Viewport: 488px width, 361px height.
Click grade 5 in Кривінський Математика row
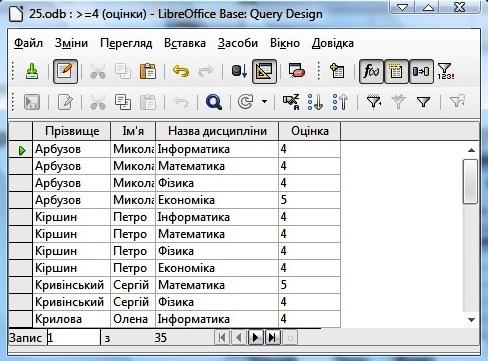click(310, 285)
